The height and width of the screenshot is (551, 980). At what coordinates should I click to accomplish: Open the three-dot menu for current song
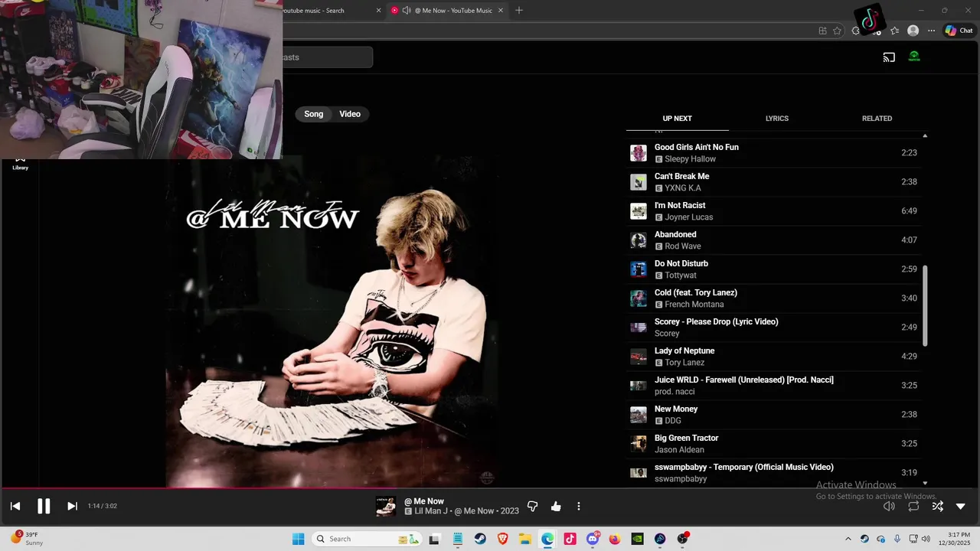[x=579, y=506]
